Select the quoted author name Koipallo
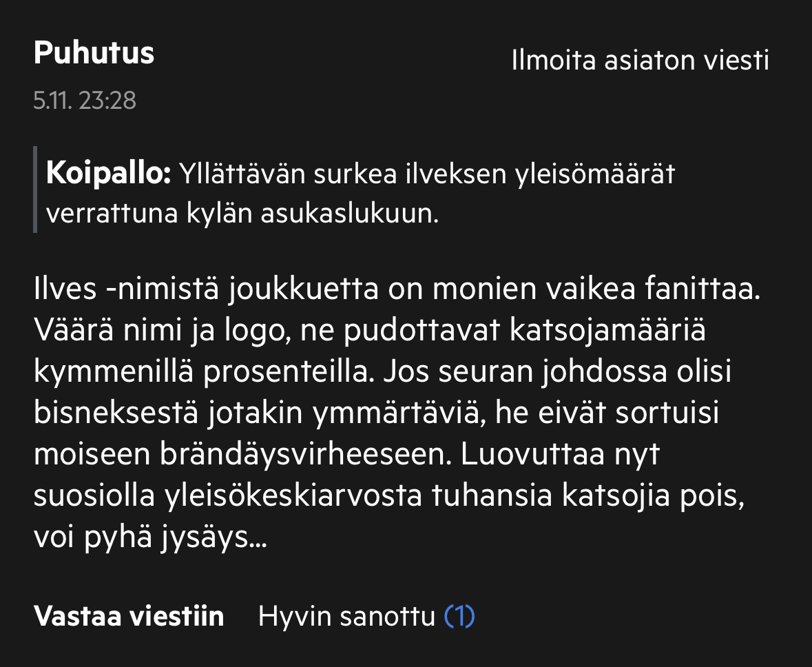Viewport: 812px width, 667px height. (108, 174)
